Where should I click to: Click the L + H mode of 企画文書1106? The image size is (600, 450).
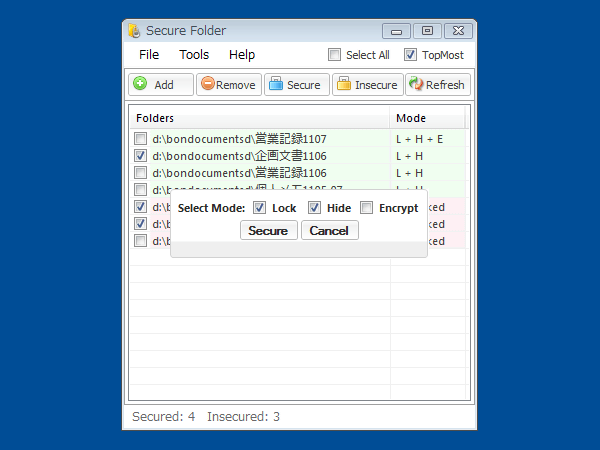pos(409,156)
